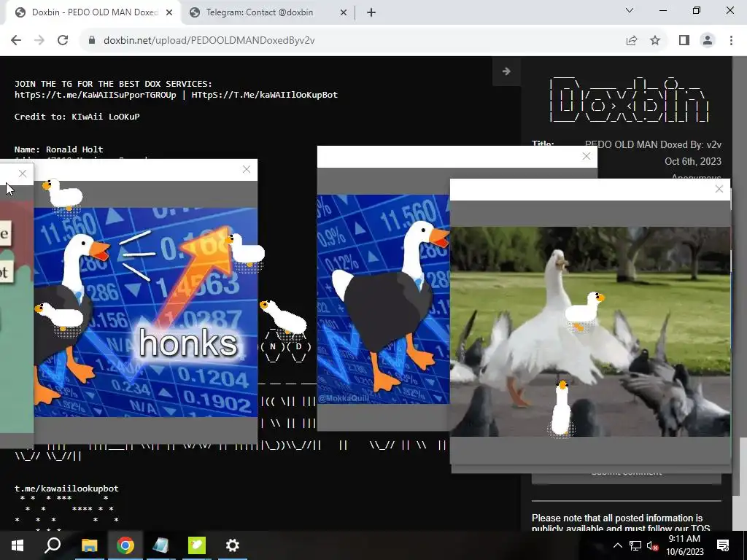Collapse the page sidebar with the arrow button
The image size is (747, 560).
506,71
